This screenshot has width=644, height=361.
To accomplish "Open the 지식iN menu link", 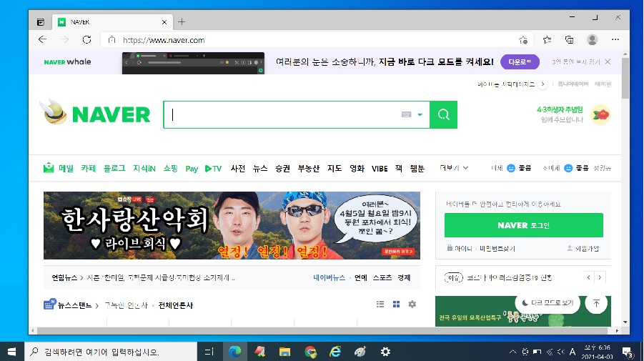I will (144, 169).
